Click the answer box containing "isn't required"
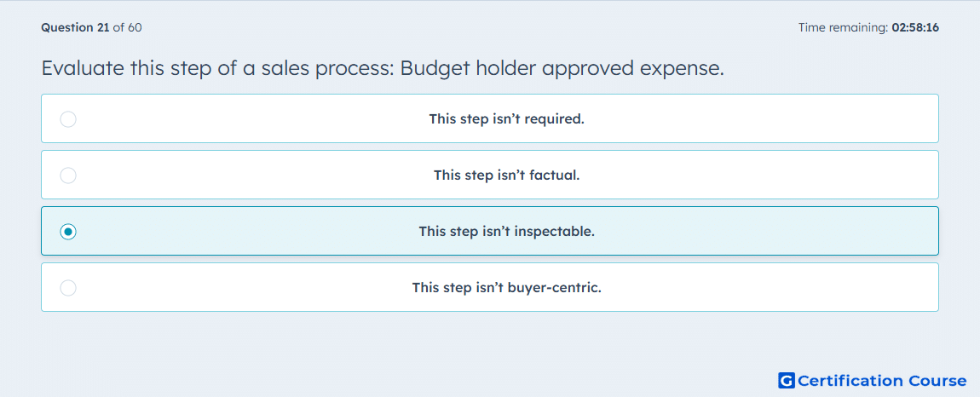The image size is (980, 397). click(490, 118)
